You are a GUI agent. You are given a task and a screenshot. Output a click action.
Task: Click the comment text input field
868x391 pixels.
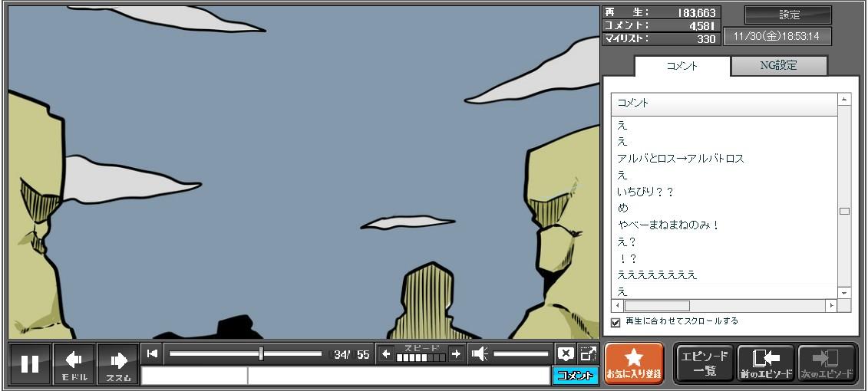point(398,376)
